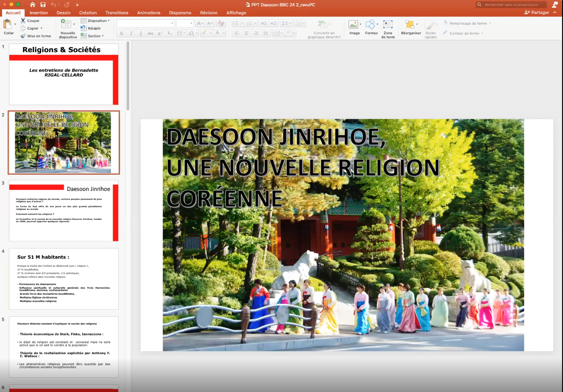
Task: Open the Diaporama tab
Action: [180, 13]
